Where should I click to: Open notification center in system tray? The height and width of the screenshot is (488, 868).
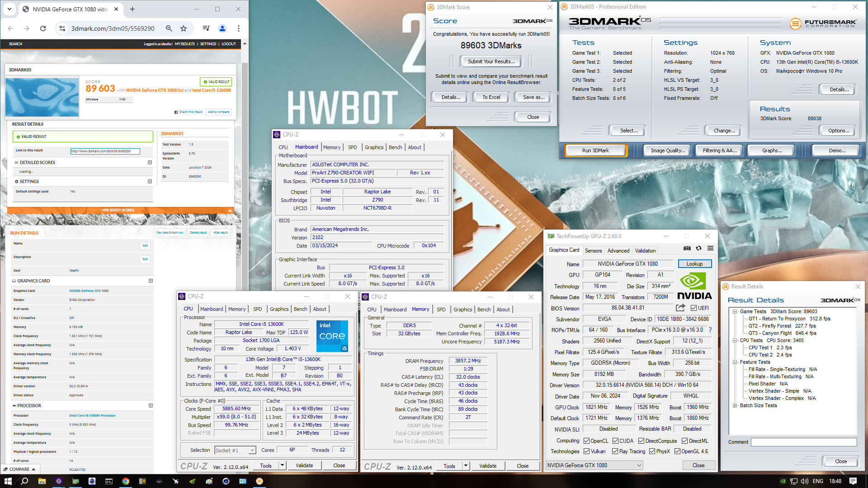point(853,481)
